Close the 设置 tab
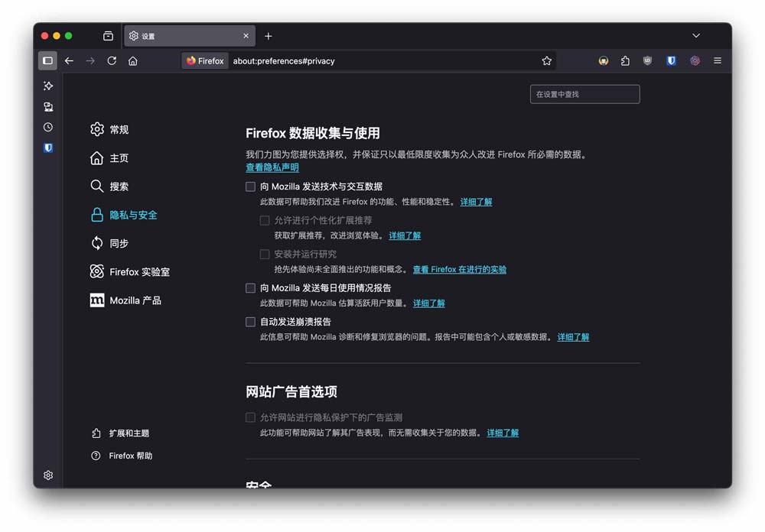Image resolution: width=765 pixels, height=532 pixels. point(246,36)
